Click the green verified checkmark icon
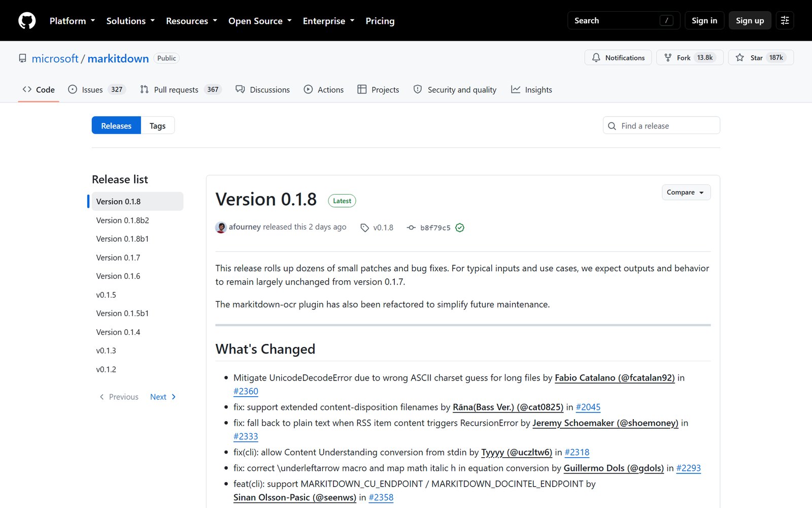This screenshot has width=812, height=508. tap(460, 228)
